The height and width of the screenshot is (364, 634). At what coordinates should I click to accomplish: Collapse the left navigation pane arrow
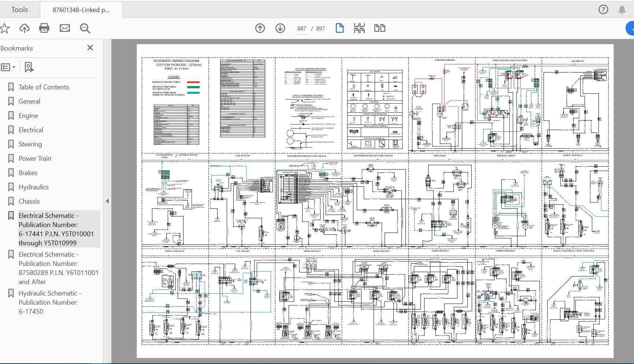[107, 201]
